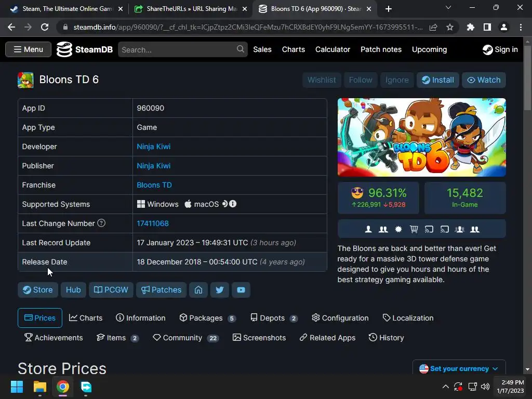Click the supported systems info icon

click(233, 204)
